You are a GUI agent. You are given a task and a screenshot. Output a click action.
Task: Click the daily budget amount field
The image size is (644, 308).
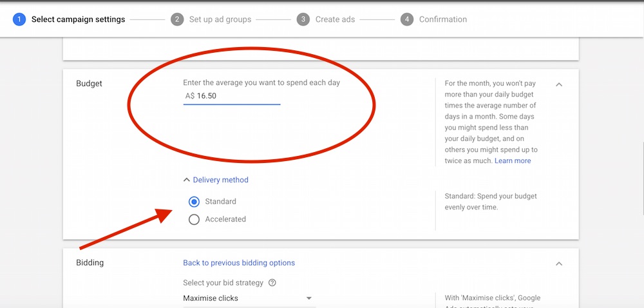[232, 96]
